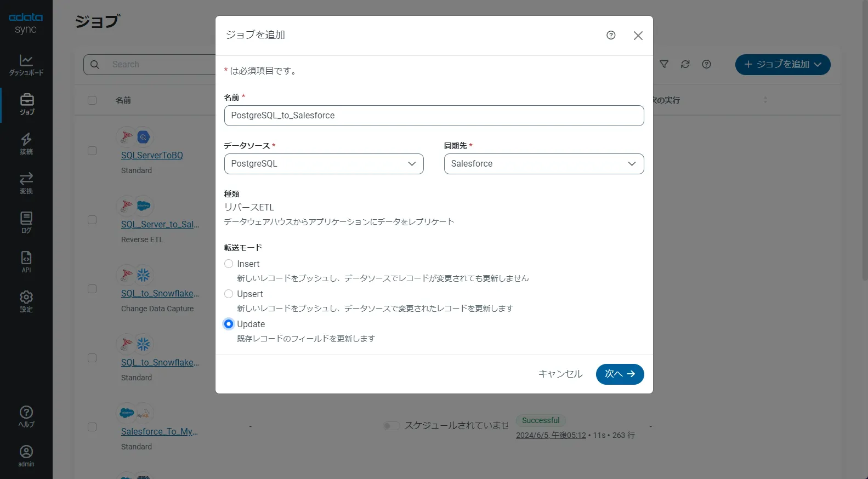Toggle schedule switch for Salesforce_To_My job
Viewport: 868px width, 479px height.
coord(392,426)
